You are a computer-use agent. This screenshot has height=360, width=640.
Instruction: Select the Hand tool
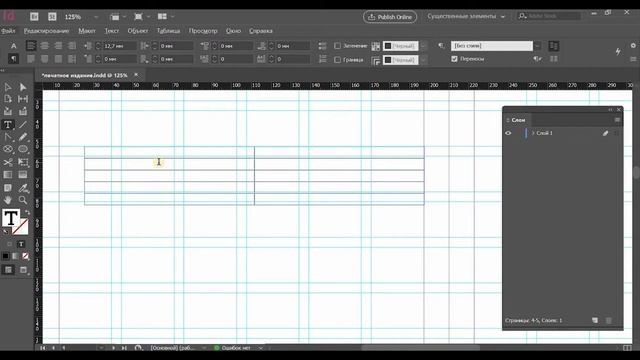[x=8, y=200]
